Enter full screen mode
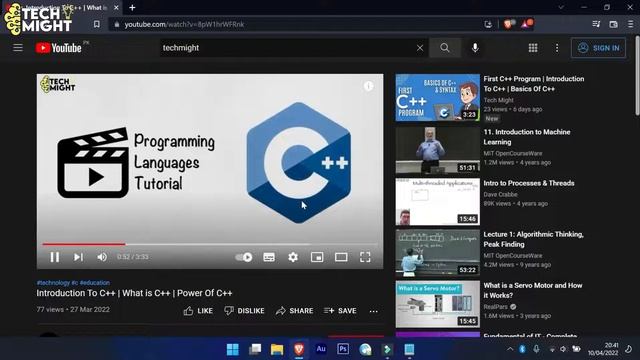The image size is (640, 360). (x=365, y=257)
